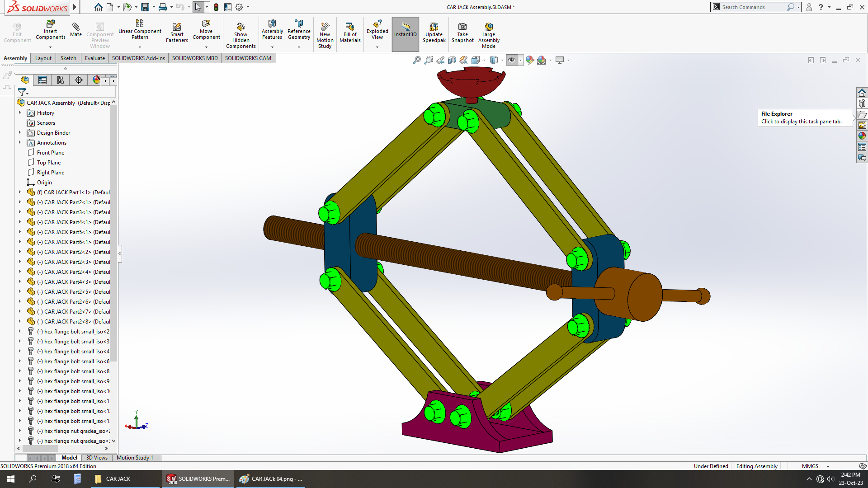Open Options gear dropdown arrow
The image size is (868, 488).
click(248, 7)
